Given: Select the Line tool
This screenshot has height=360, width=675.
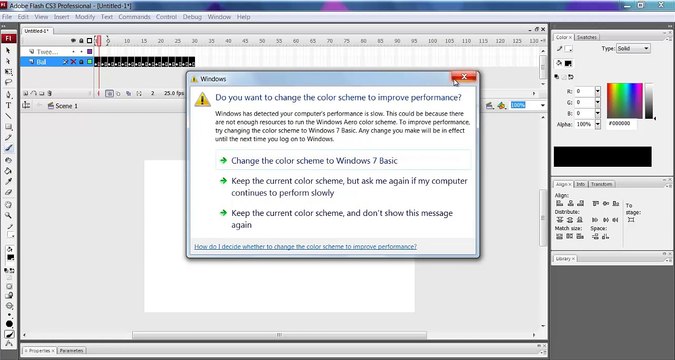Looking at the screenshot, I should click(x=9, y=116).
